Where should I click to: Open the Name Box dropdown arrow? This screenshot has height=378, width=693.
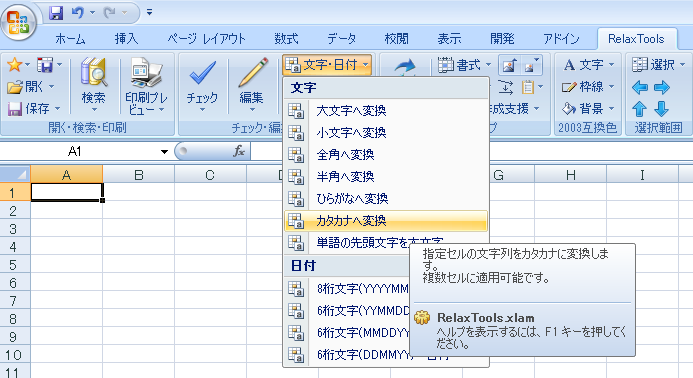[x=164, y=152]
